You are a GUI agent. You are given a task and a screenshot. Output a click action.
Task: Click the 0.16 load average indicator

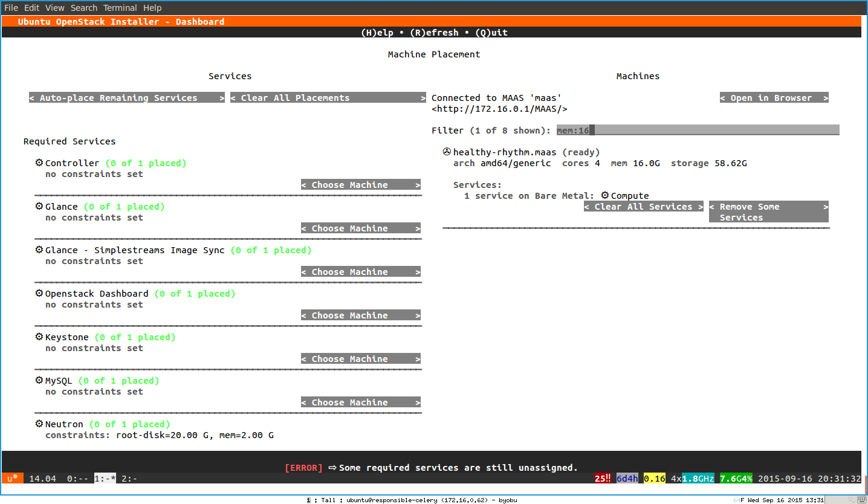coord(655,479)
